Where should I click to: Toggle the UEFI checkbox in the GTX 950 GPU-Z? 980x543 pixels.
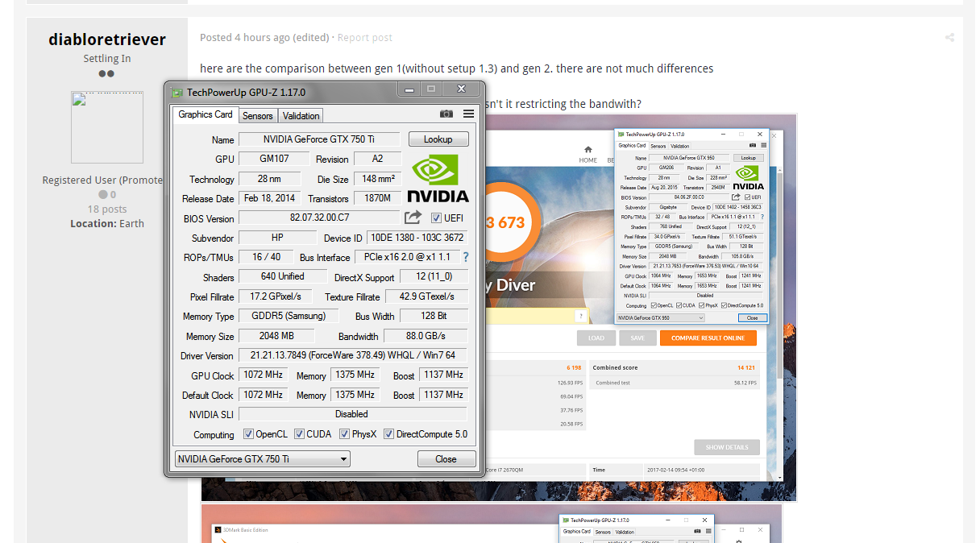tap(747, 197)
